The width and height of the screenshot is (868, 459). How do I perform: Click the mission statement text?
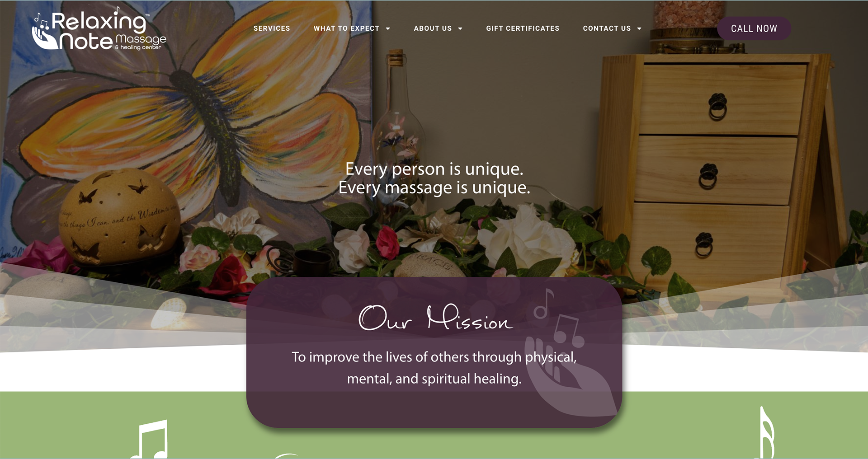click(x=434, y=368)
